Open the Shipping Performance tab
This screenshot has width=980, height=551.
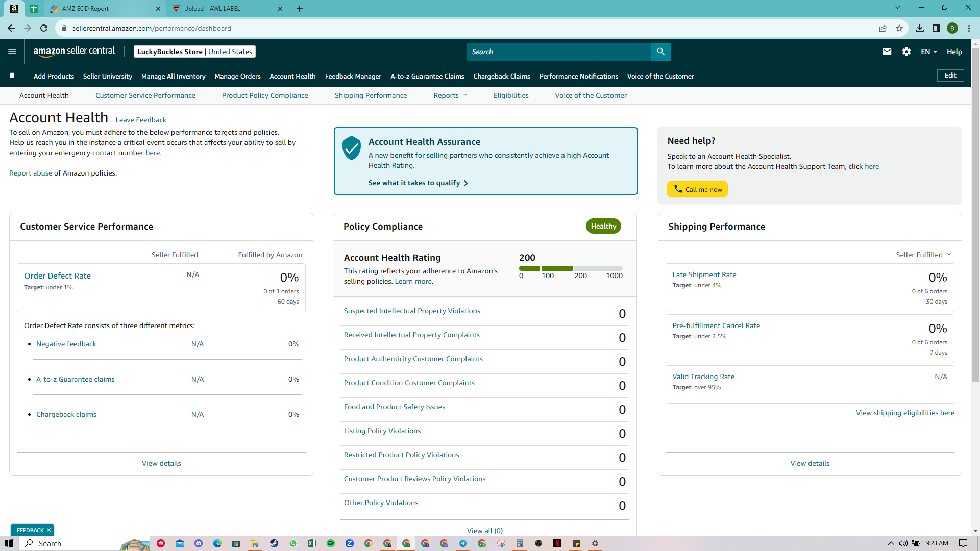coord(371,95)
